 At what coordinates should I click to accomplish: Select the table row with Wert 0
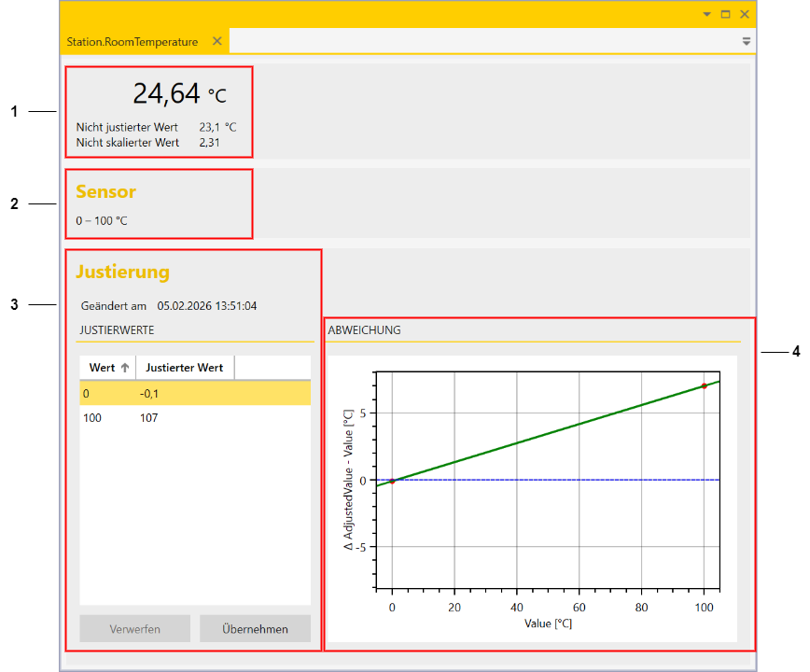[87, 394]
